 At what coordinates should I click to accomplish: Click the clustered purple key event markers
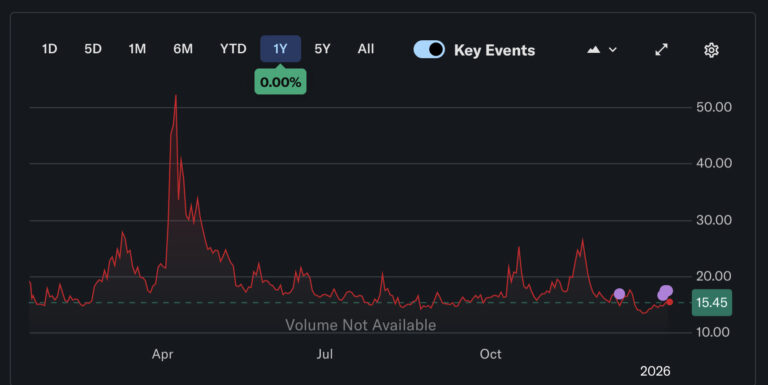665,292
